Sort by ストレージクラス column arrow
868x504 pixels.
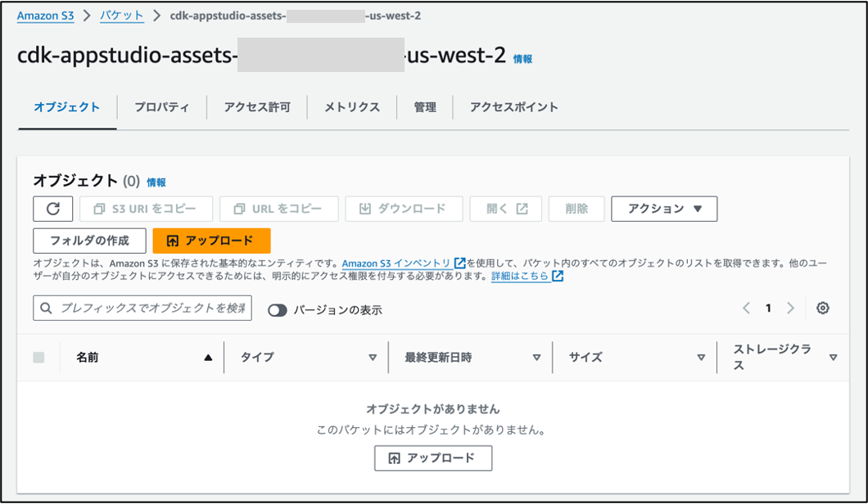point(833,358)
